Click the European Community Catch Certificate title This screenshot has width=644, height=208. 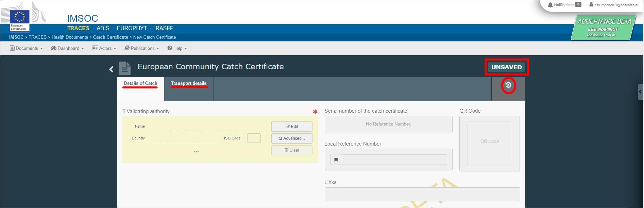[x=210, y=67]
